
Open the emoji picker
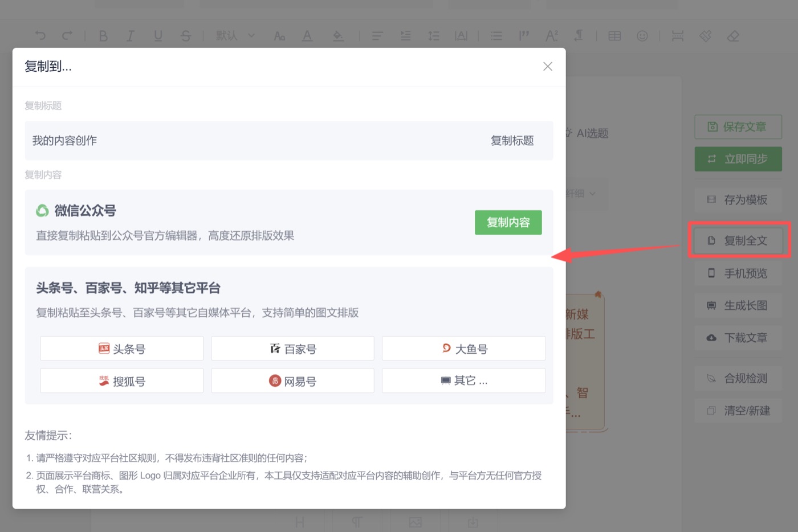tap(642, 36)
